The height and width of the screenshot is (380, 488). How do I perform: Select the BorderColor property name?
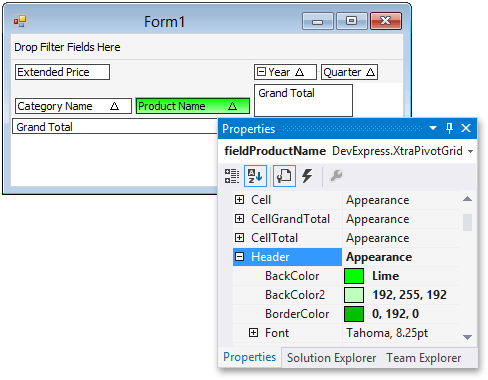(297, 314)
